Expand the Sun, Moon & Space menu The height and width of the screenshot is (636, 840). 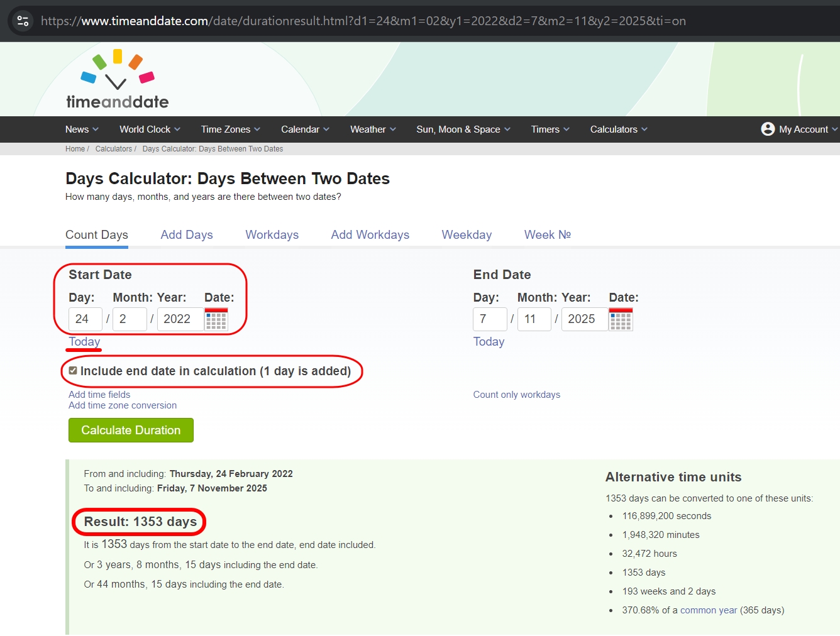pyautogui.click(x=463, y=129)
